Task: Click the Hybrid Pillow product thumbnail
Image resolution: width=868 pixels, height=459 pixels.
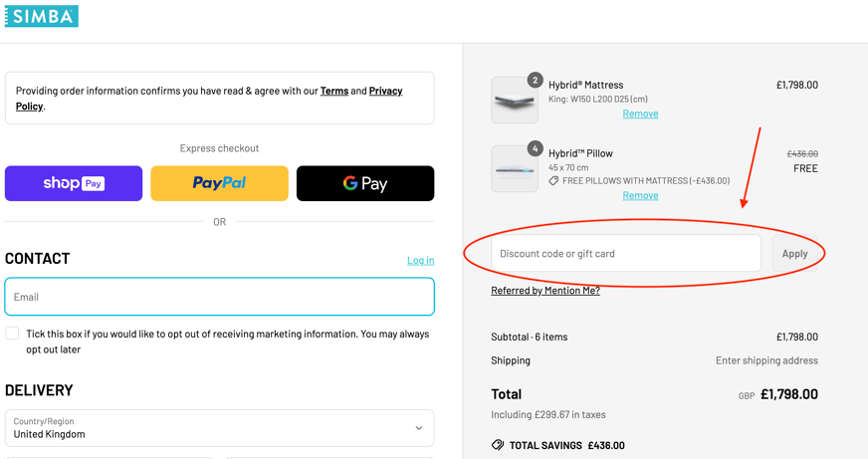Action: click(515, 169)
